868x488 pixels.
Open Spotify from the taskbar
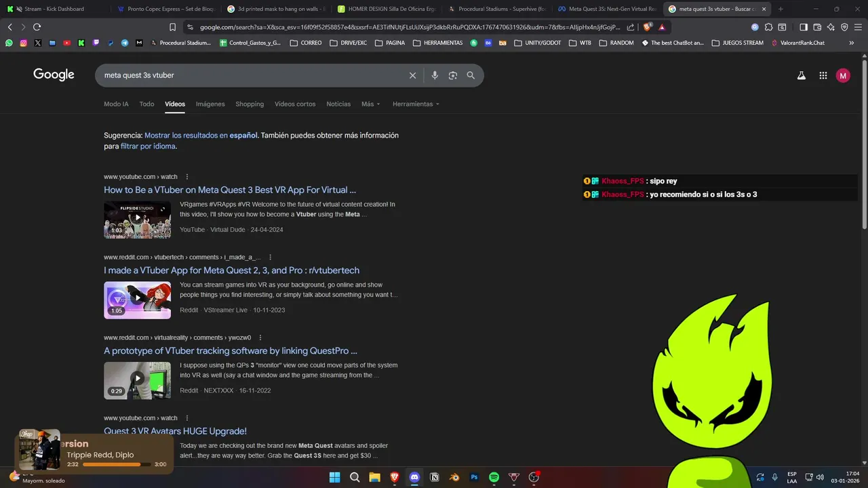pyautogui.click(x=494, y=477)
